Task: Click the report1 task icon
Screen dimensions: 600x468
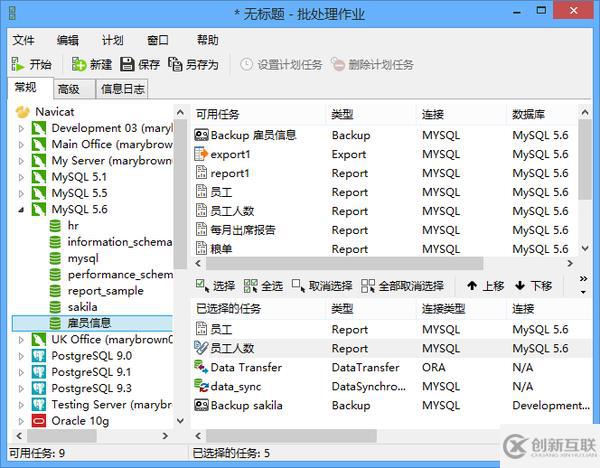Action: (201, 173)
